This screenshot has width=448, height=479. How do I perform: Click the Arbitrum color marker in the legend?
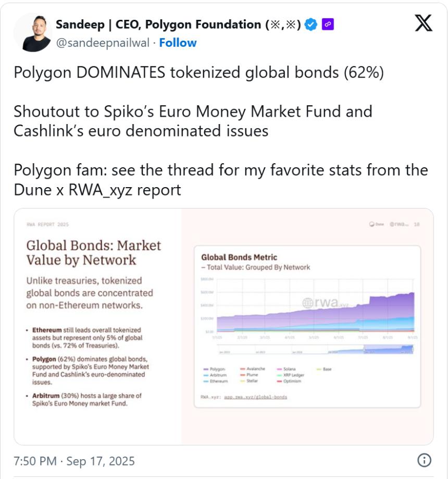click(206, 374)
